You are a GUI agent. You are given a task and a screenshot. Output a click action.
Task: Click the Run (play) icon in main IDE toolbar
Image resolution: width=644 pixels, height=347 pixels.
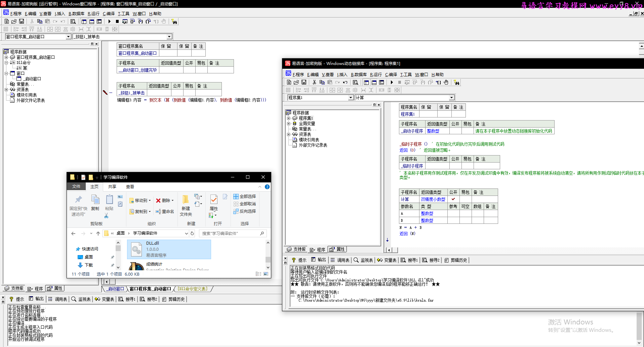tap(110, 21)
